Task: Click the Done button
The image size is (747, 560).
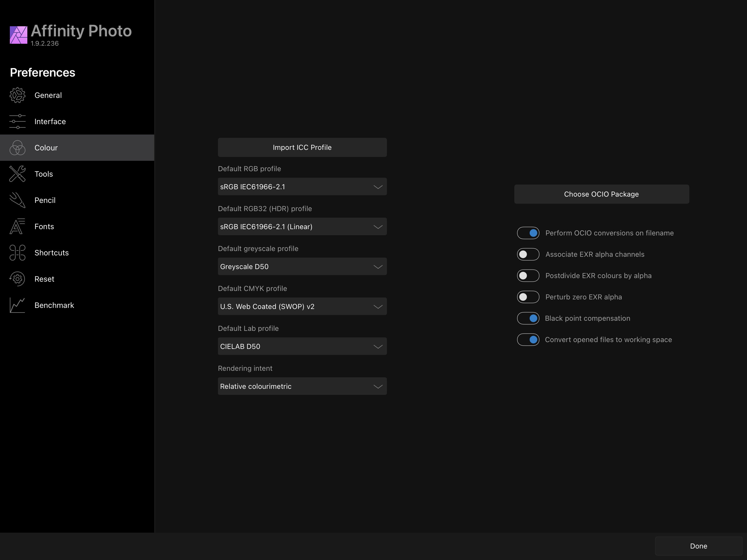Action: click(x=698, y=546)
